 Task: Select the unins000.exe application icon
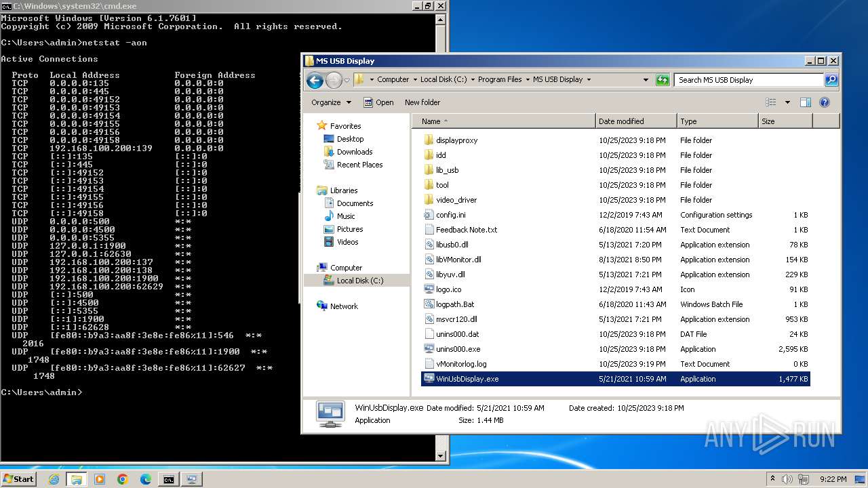point(429,349)
